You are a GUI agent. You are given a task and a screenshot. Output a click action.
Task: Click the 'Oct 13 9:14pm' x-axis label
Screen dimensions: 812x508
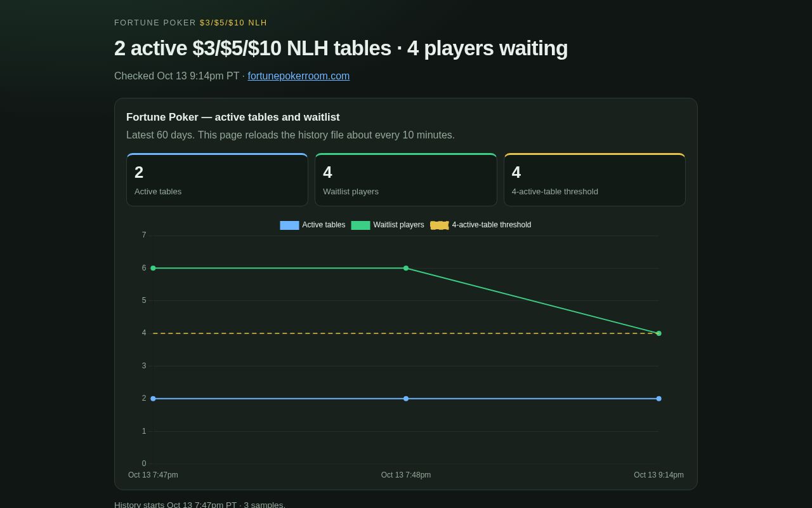coord(658,475)
